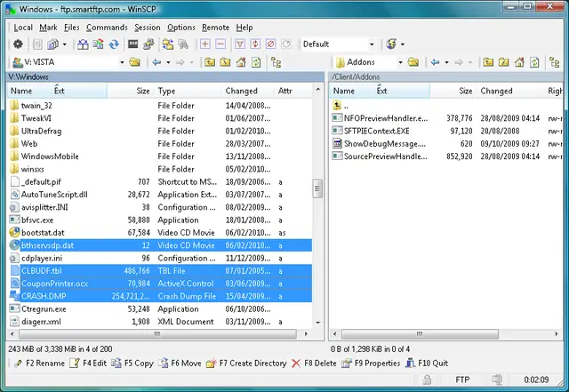Go to remote home directory
Image resolution: width=569 pixels, height=392 pixels.
click(x=519, y=62)
